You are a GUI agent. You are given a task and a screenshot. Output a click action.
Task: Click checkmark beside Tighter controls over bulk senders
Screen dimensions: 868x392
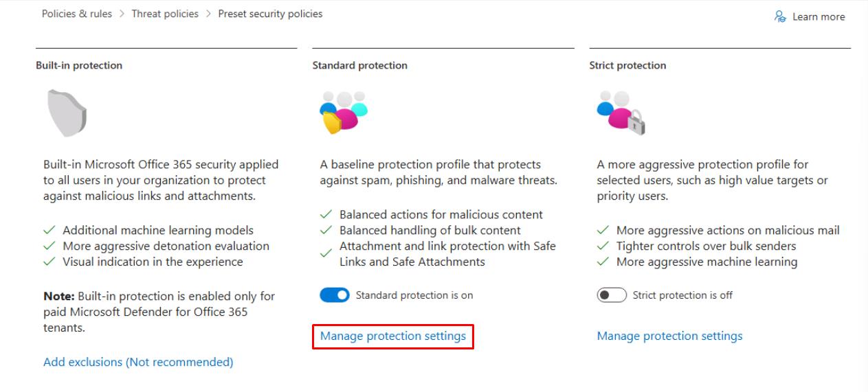[x=603, y=246]
